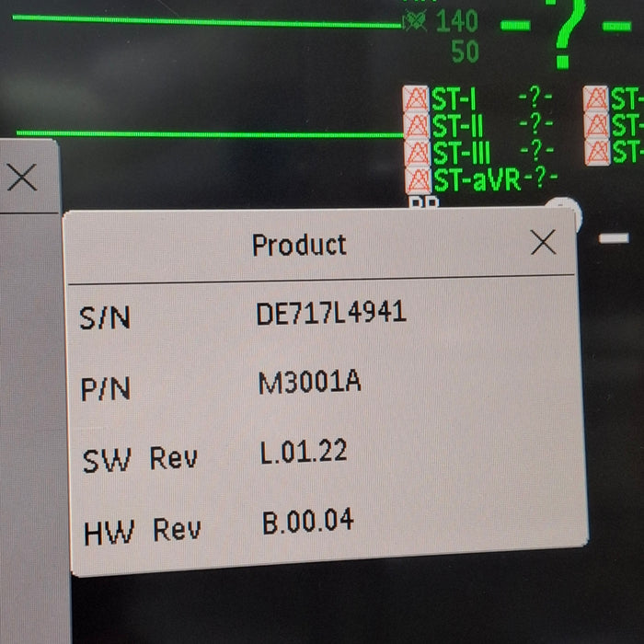Click the large green question mark value
Image resolution: width=644 pixels, height=644 pixels.
[x=567, y=33]
